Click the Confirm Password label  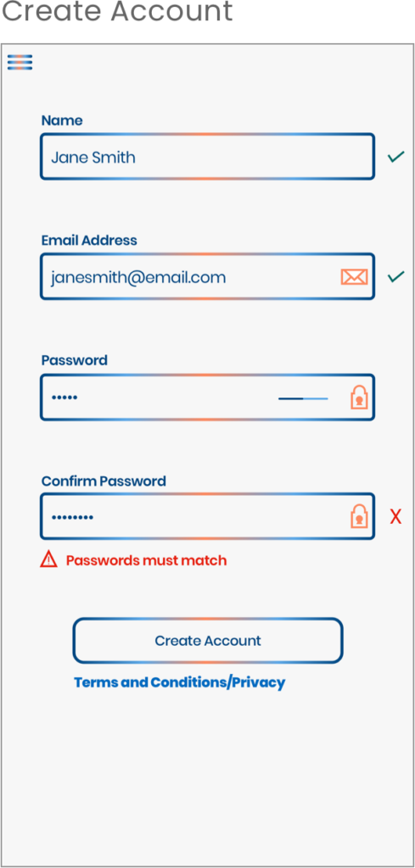104,481
